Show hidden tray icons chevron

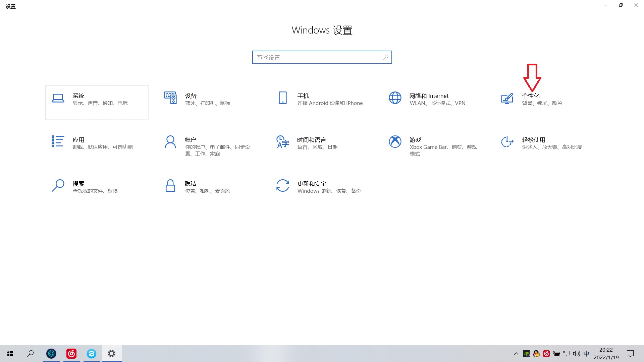coord(516,354)
